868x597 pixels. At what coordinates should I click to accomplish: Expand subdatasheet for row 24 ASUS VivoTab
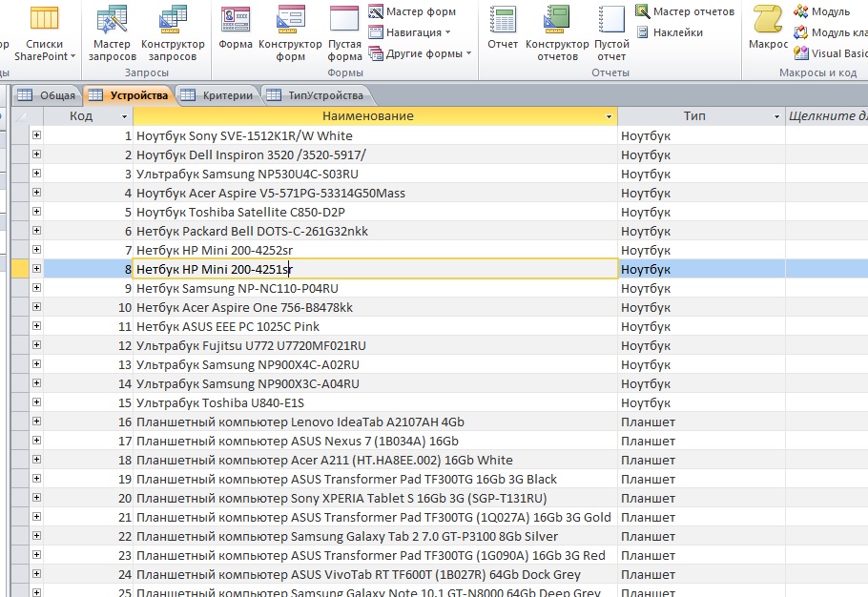coord(36,574)
